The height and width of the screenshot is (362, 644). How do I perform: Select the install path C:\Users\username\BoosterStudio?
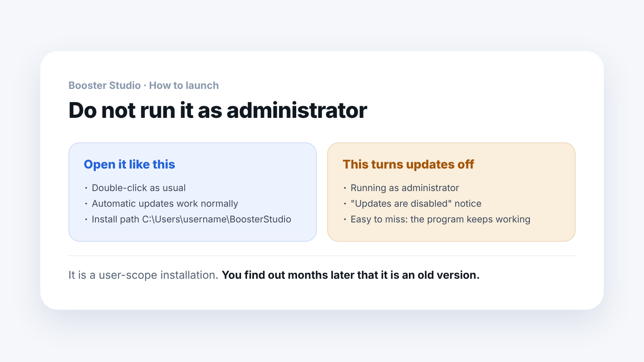coord(217,219)
